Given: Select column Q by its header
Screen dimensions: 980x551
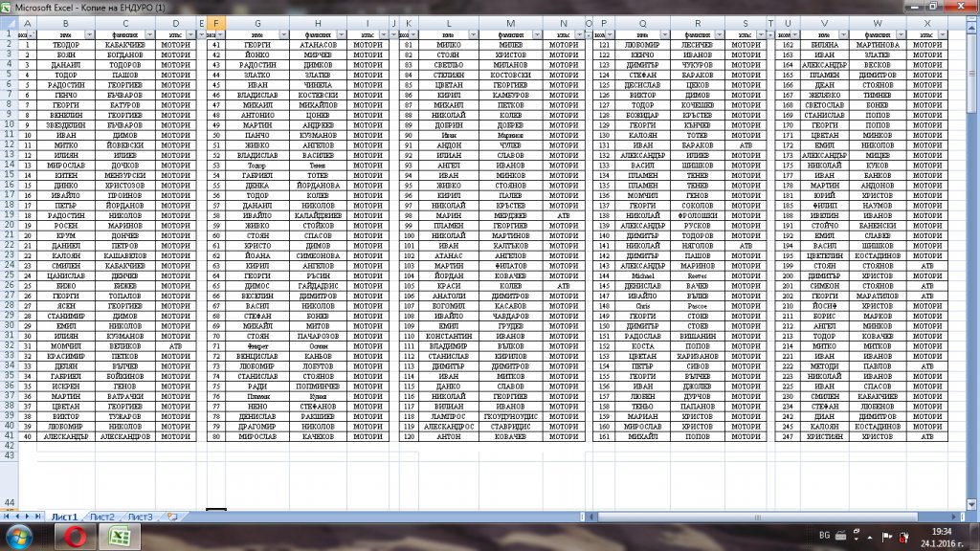Looking at the screenshot, I should point(642,23).
